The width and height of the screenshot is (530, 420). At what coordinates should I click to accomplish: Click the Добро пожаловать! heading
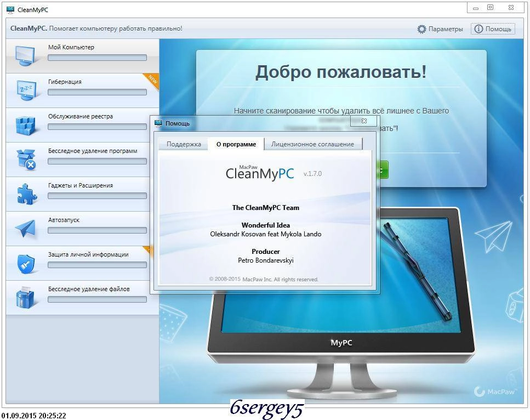pyautogui.click(x=341, y=72)
